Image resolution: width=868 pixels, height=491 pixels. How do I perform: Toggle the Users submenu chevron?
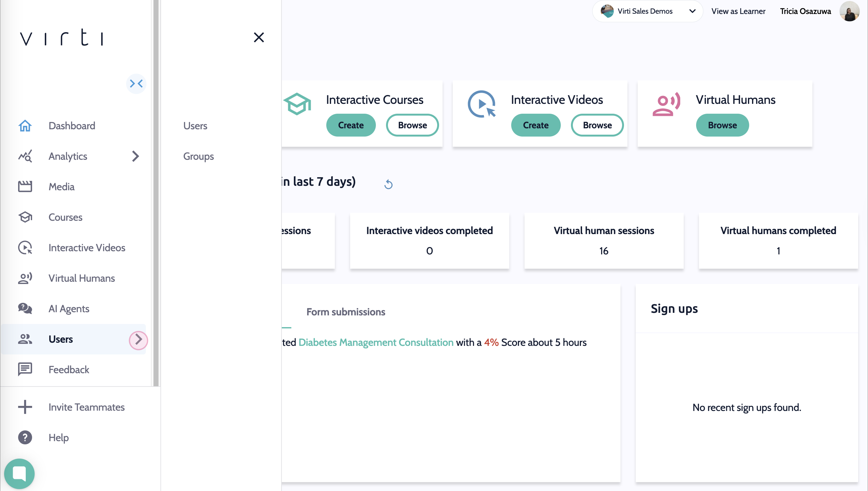(138, 340)
